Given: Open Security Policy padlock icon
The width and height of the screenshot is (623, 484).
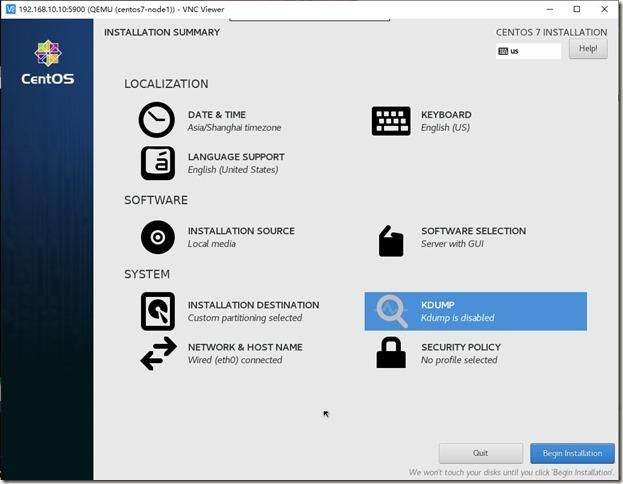Looking at the screenshot, I should pyautogui.click(x=391, y=352).
